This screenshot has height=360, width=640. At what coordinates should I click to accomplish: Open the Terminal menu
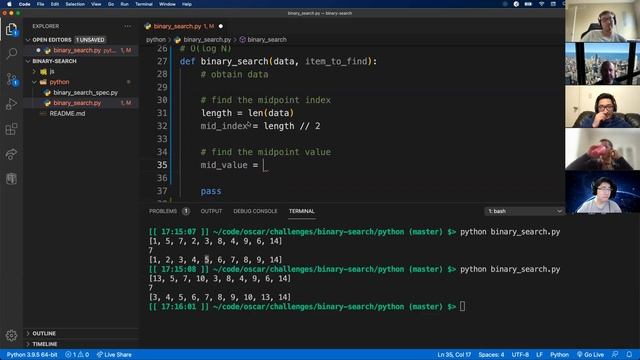point(144,4)
